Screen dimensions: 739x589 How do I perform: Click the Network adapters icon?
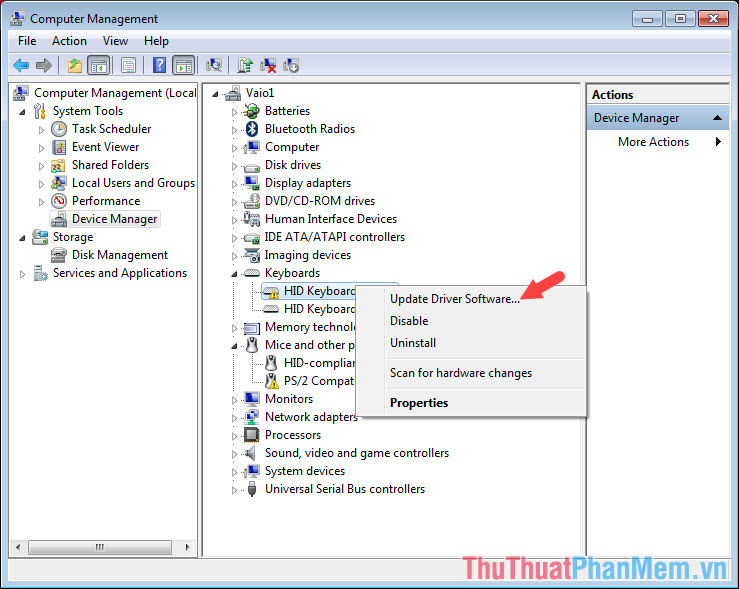(252, 417)
